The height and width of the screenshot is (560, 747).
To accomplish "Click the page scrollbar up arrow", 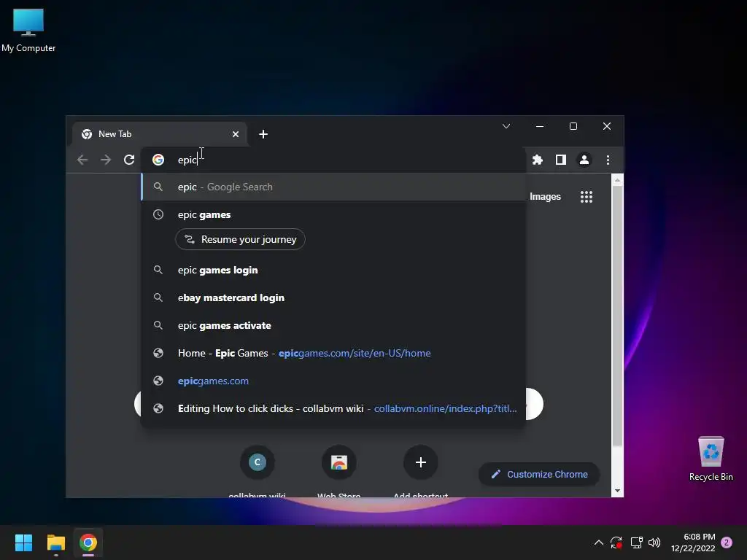I will pyautogui.click(x=617, y=181).
